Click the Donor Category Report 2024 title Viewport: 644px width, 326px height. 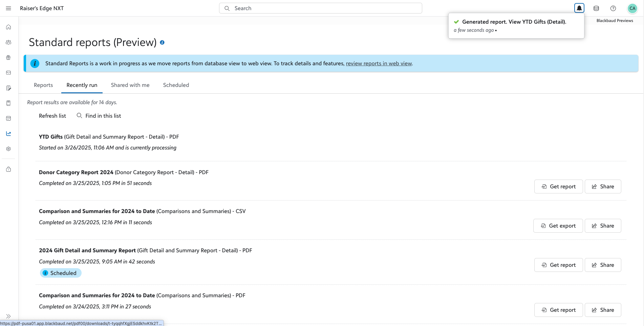click(76, 172)
